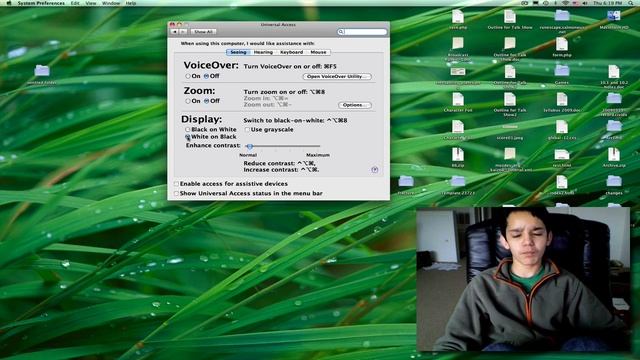Select Zoom Off radio button
Image resolution: width=640 pixels, height=360 pixels.
pyautogui.click(x=206, y=101)
